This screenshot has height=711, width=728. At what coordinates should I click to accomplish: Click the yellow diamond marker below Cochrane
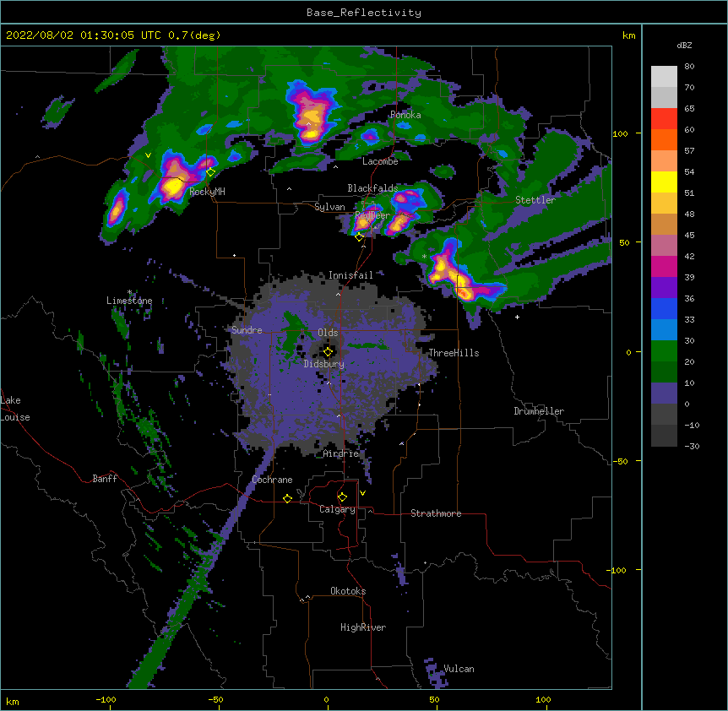point(287,498)
